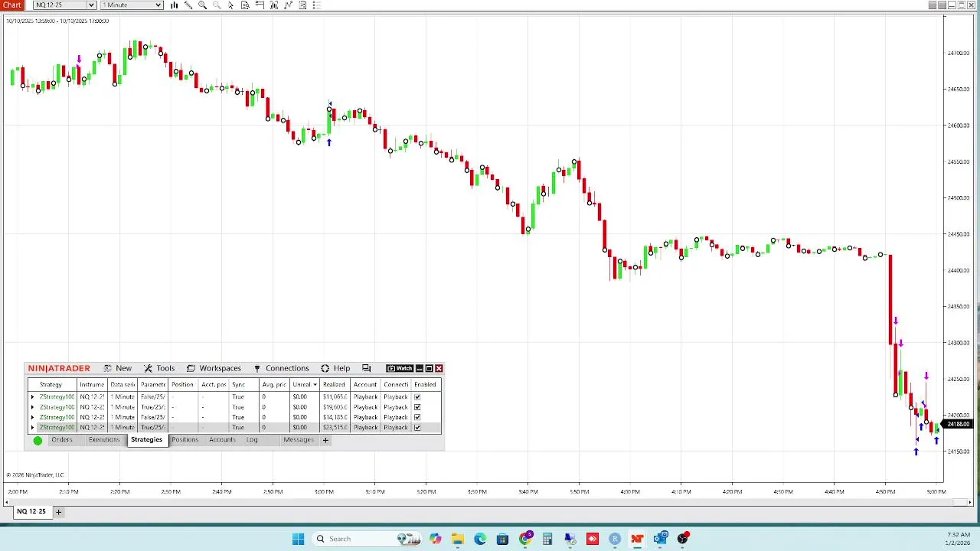This screenshot has width=980, height=551.
Task: Click the Realized column header
Action: pyautogui.click(x=335, y=384)
